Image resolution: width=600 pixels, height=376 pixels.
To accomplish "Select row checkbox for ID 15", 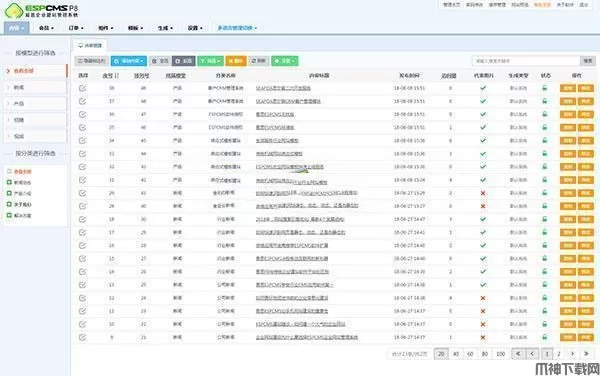I will pos(82,259).
